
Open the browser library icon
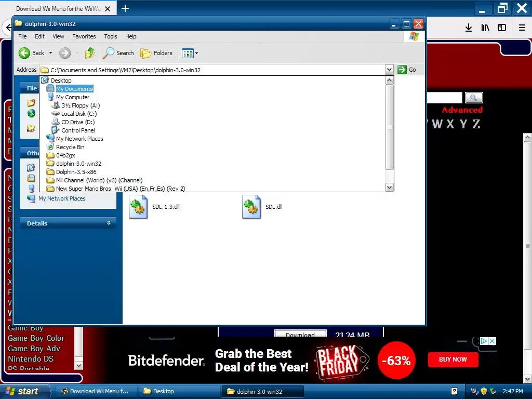(x=485, y=28)
